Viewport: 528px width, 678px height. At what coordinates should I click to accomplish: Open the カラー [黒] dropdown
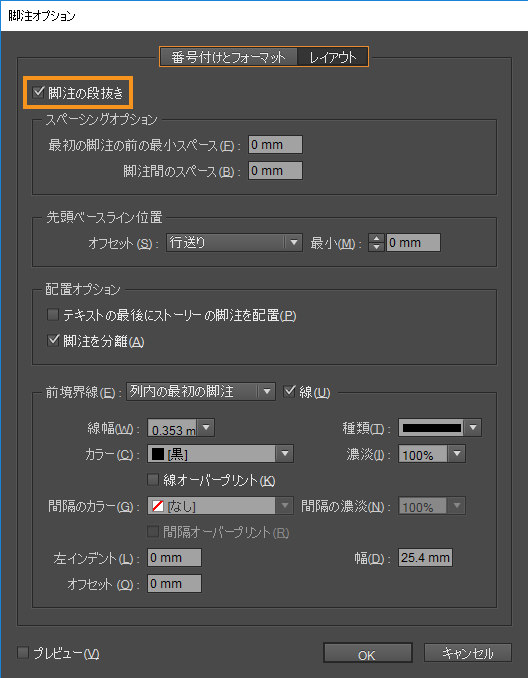click(220, 454)
